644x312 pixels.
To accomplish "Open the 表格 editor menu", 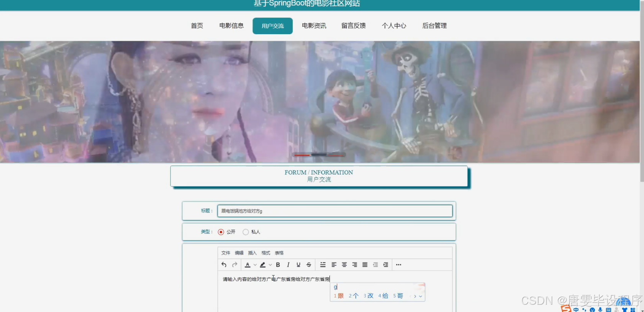I will click(x=279, y=253).
